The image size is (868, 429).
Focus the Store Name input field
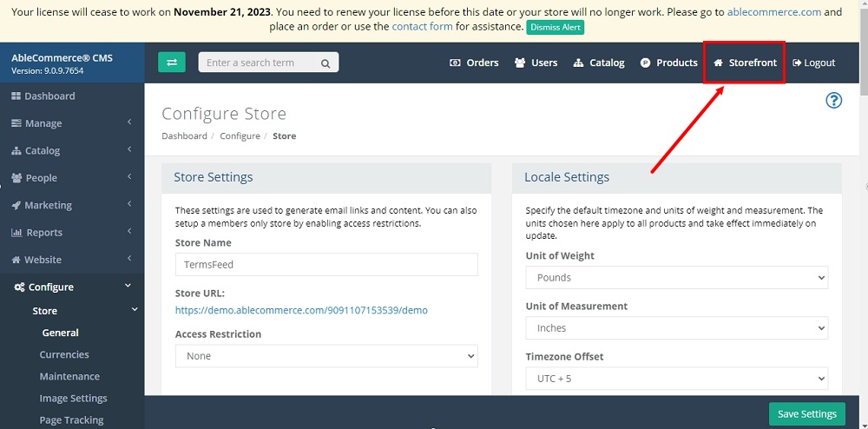(x=326, y=265)
